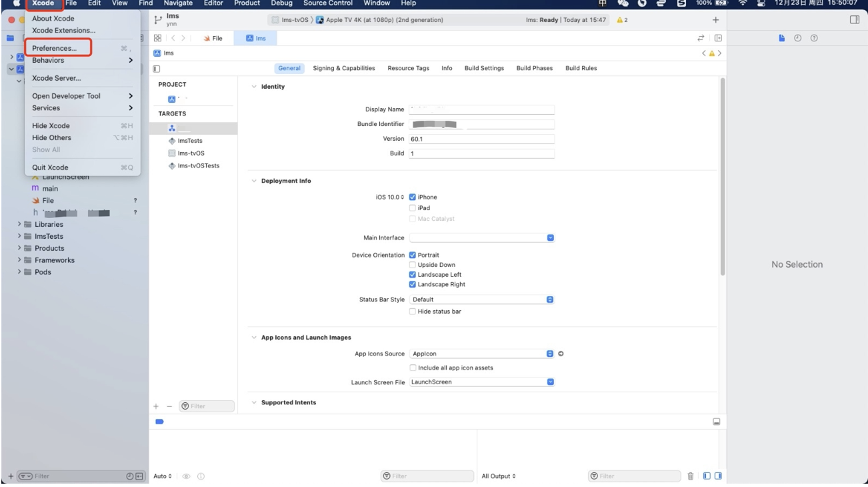Click the source control filter icon

pyautogui.click(x=140, y=476)
